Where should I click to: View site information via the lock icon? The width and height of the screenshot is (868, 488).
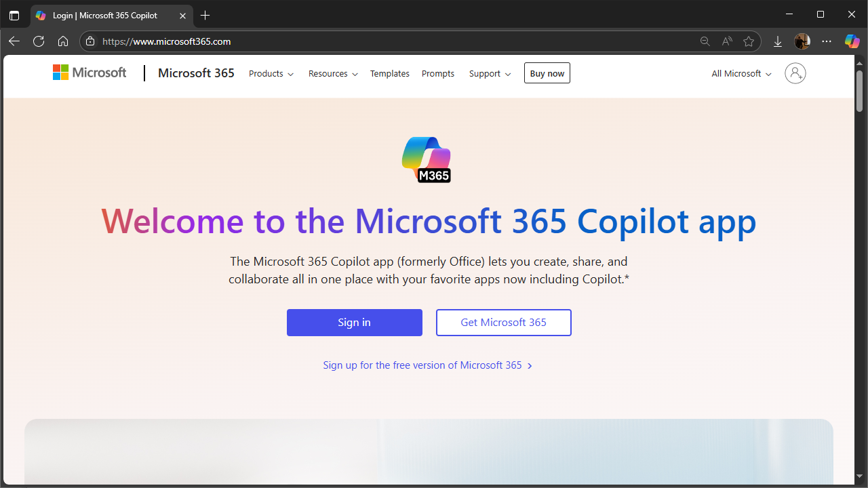coord(90,41)
